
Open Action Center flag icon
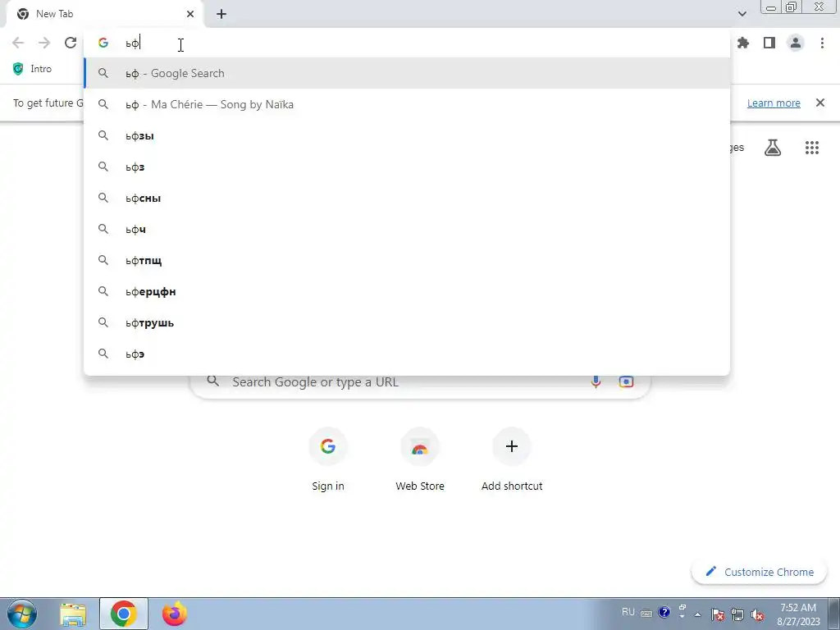(718, 614)
